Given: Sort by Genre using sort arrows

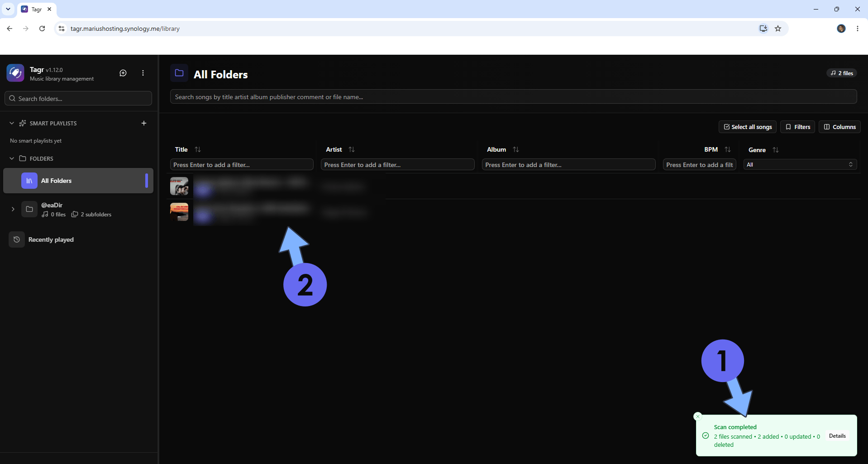Looking at the screenshot, I should coord(776,150).
